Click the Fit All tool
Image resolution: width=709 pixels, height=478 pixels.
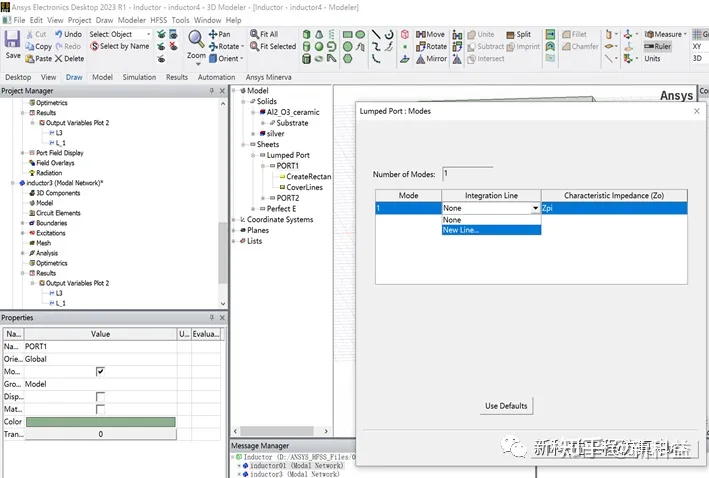264,34
